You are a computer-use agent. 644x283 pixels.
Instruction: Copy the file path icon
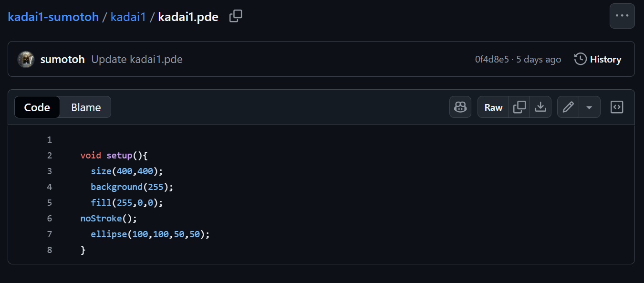click(236, 16)
